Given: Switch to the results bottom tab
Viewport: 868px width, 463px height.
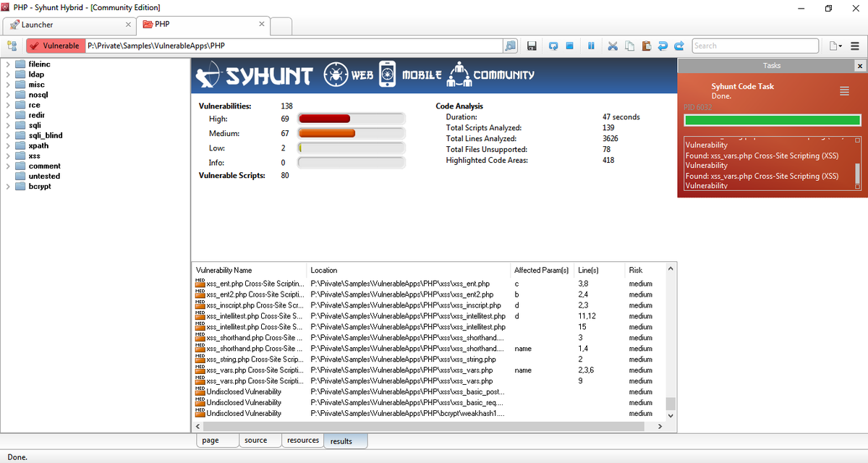Looking at the screenshot, I should coord(345,441).
